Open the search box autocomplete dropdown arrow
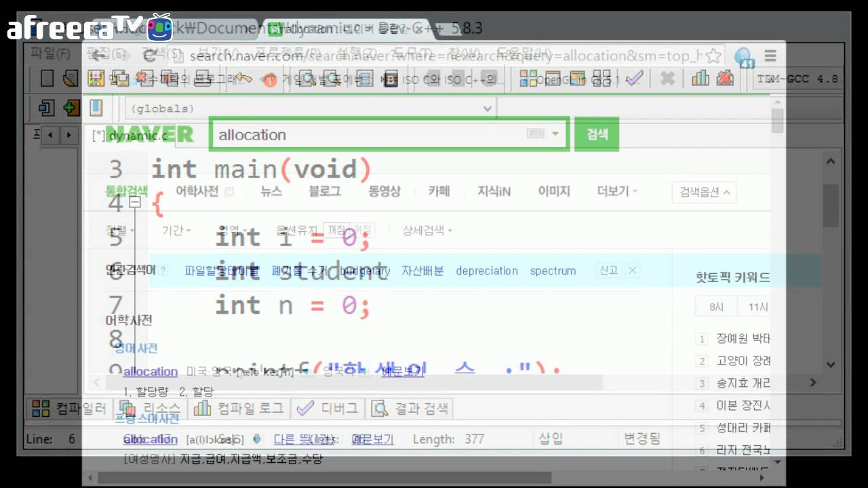 (x=555, y=134)
